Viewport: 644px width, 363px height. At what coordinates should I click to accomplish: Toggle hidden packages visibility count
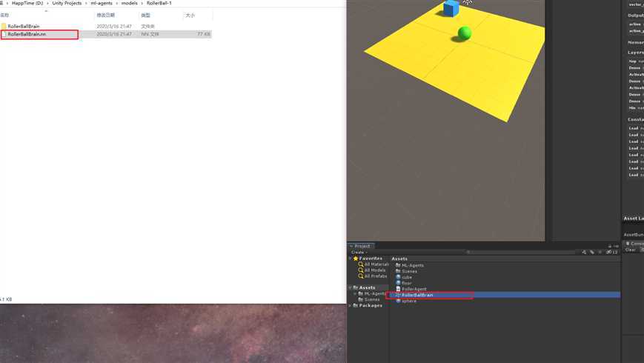coord(612,252)
